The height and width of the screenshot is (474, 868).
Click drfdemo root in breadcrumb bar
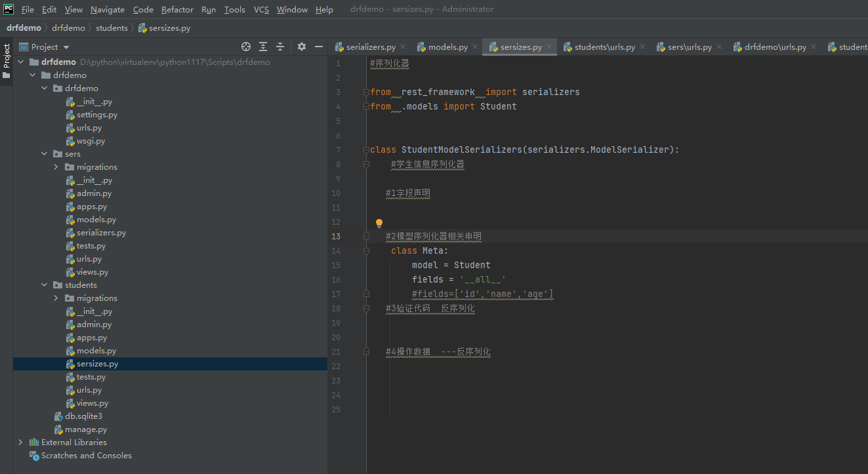[24, 28]
